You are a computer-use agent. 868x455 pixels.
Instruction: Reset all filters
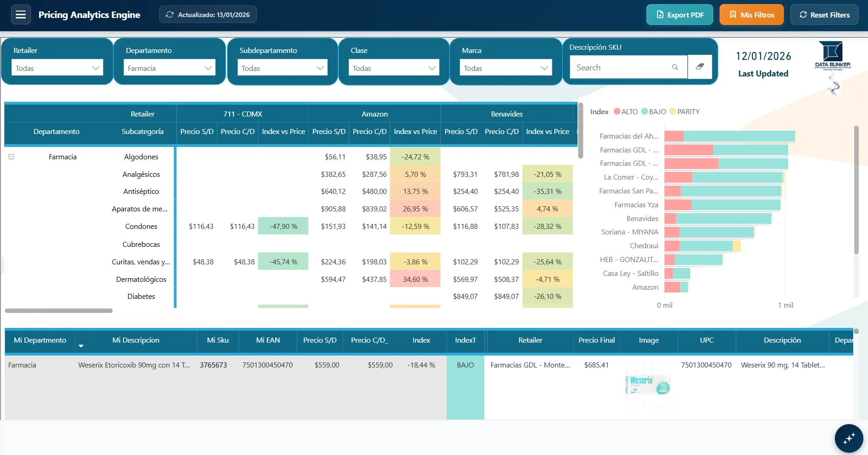pyautogui.click(x=824, y=15)
